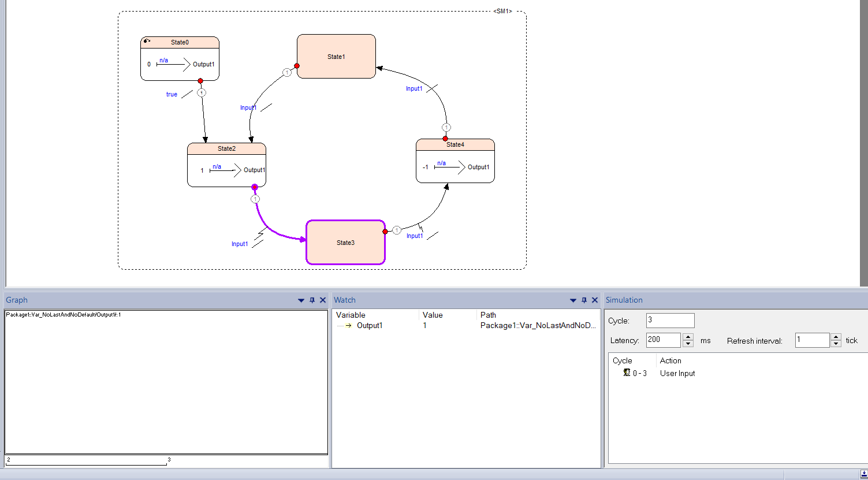
Task: Toggle auto-hide pin on the Watch panel
Action: [584, 300]
